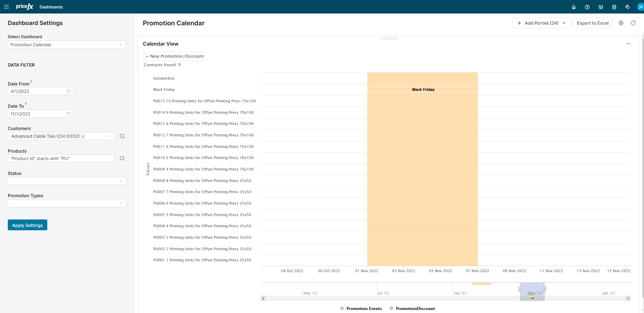Open Calendar View portlet options menu
The width and height of the screenshot is (644, 313).
pos(628,44)
